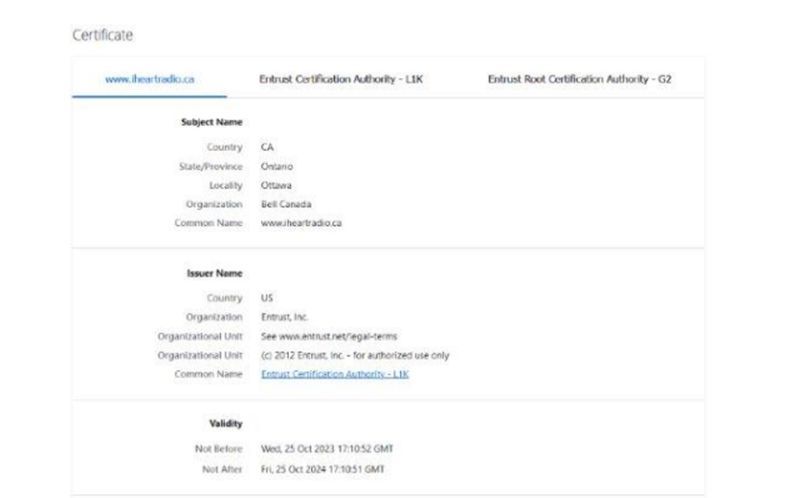Viewport: 800px width, 498px height.
Task: Select the Validity section header
Action: (226, 424)
